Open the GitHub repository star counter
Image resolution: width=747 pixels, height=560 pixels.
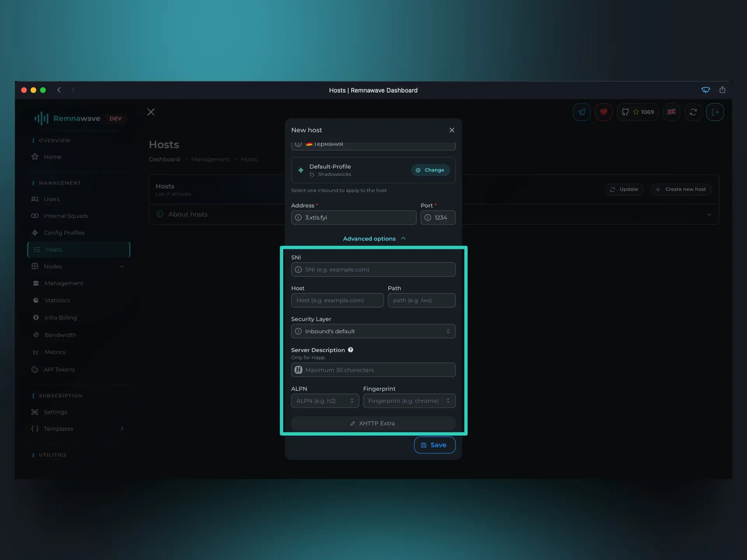click(638, 112)
